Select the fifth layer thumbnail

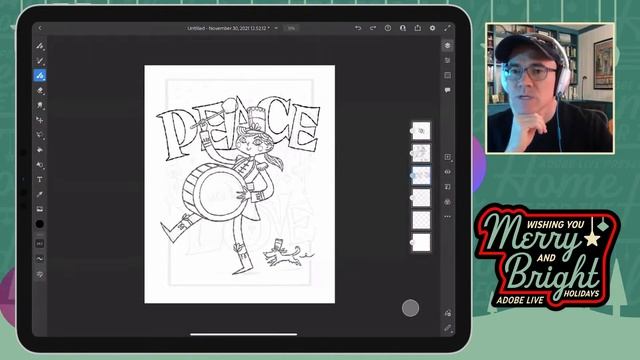421,220
